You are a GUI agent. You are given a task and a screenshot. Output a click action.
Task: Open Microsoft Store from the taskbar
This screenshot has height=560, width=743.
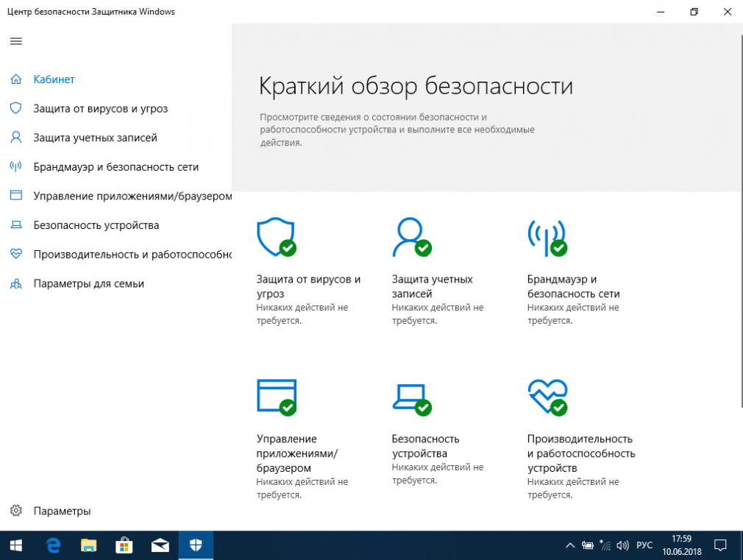tap(124, 545)
